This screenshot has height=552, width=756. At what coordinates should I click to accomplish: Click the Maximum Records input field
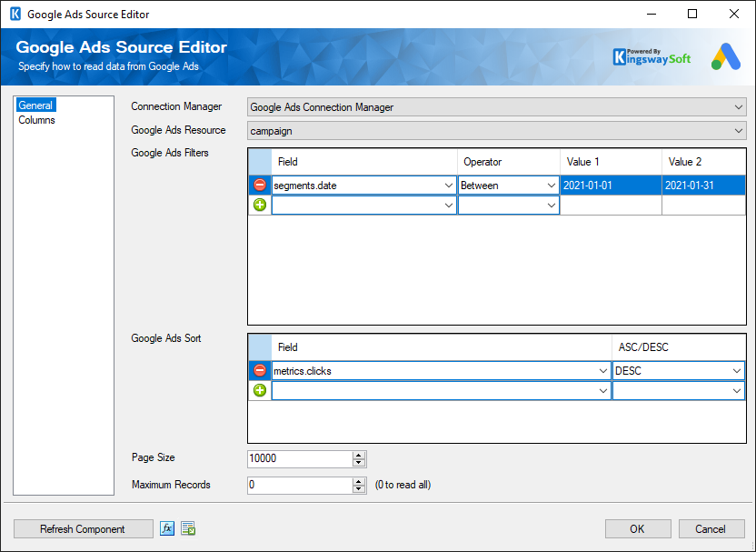(x=300, y=485)
